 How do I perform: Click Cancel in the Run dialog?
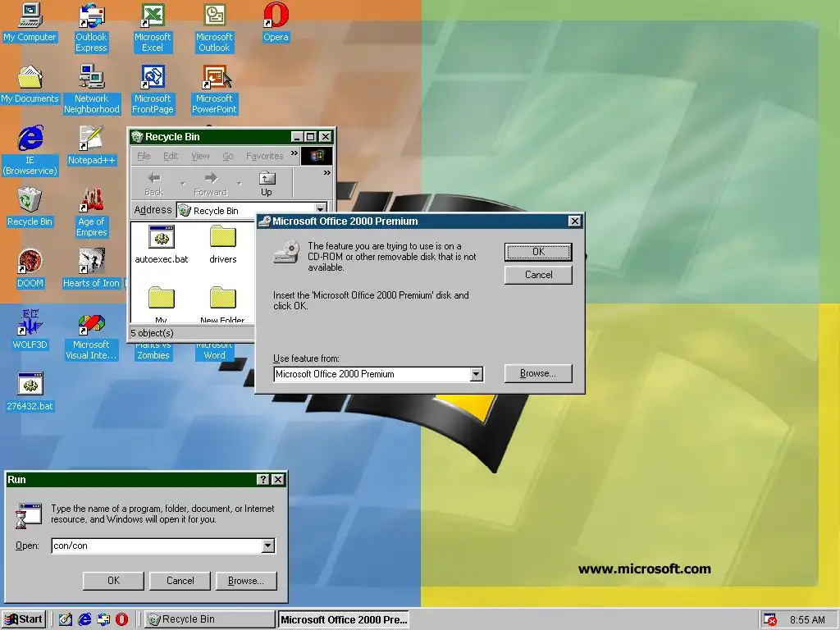(x=180, y=581)
